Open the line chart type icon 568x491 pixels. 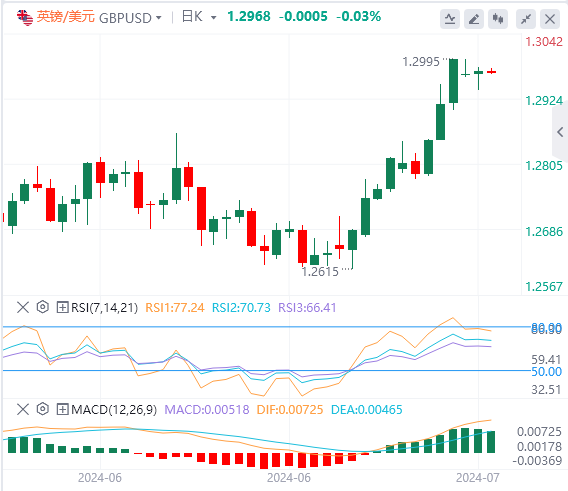pos(450,18)
